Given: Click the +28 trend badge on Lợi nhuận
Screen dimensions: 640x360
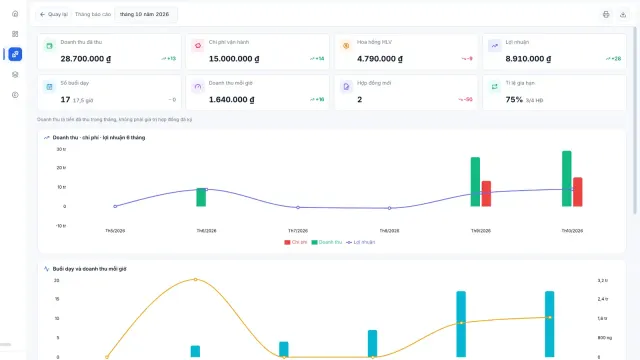Looking at the screenshot, I should [x=613, y=59].
